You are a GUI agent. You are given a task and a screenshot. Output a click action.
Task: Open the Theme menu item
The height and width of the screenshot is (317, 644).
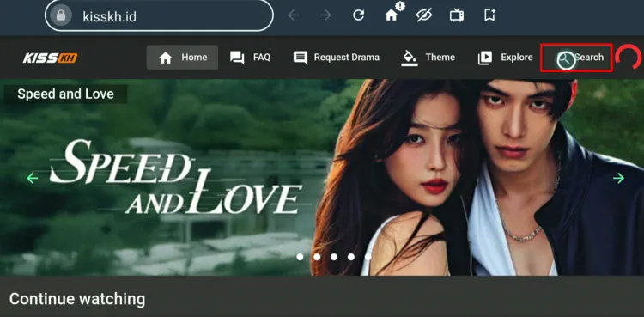click(x=428, y=58)
